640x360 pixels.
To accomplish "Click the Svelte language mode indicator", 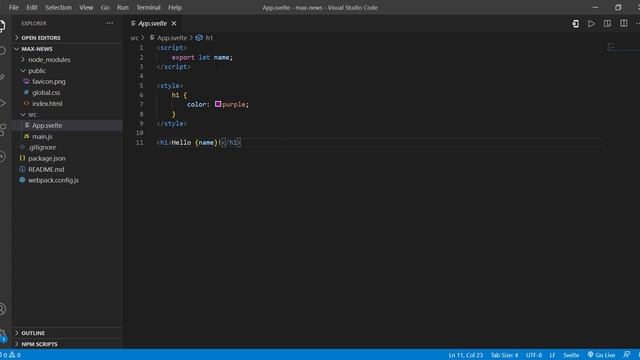I will click(571, 355).
